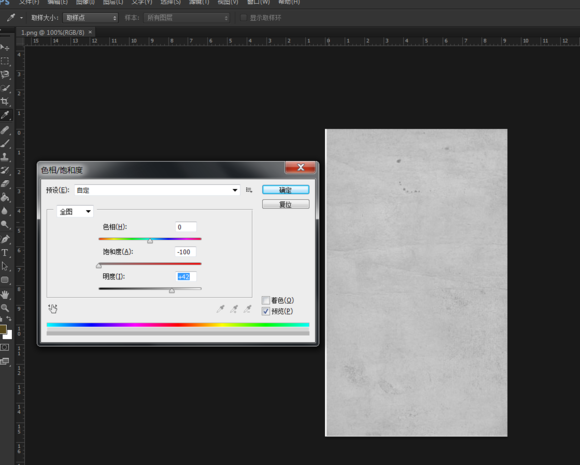Open the 全图 channel dropdown
580x465 pixels.
pyautogui.click(x=75, y=212)
